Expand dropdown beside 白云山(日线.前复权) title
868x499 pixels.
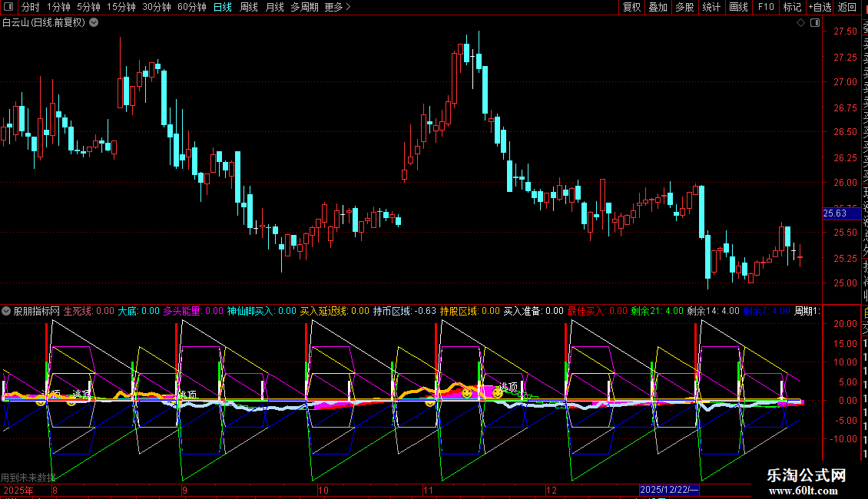coord(94,23)
